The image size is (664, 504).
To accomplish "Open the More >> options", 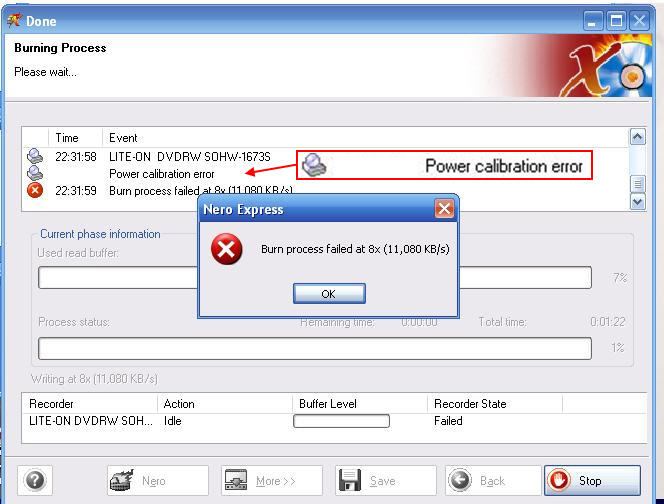I will (x=272, y=480).
